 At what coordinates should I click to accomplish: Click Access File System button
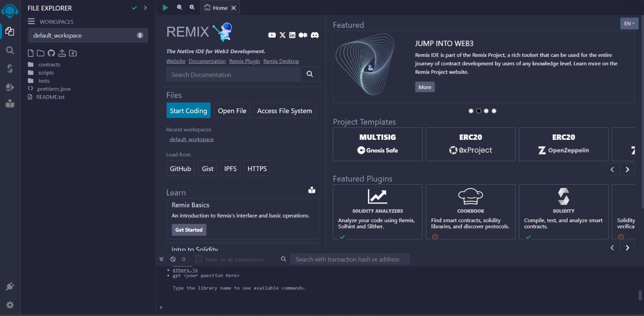(x=284, y=110)
